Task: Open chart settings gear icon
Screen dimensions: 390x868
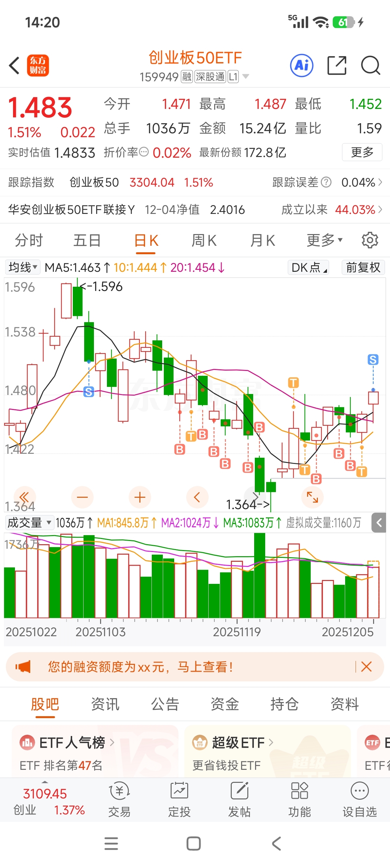Action: coord(370,240)
